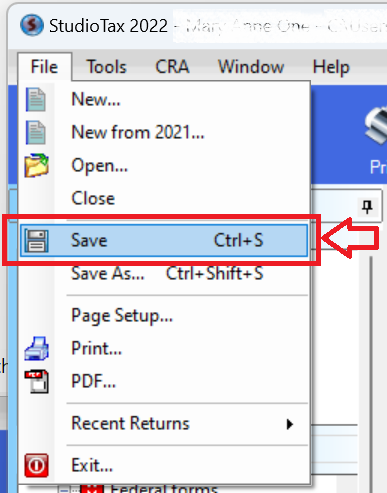The width and height of the screenshot is (387, 493).
Task: Click the New from 2021 document icon
Action: coord(36,132)
